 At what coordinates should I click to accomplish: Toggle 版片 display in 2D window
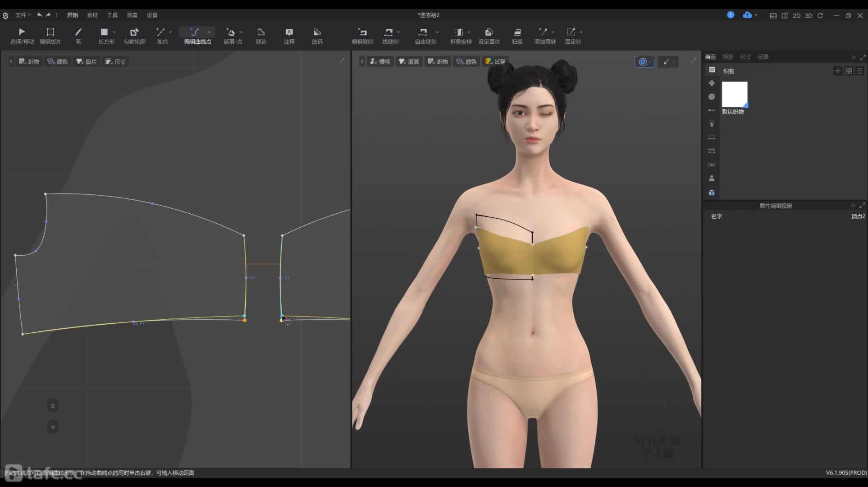86,61
